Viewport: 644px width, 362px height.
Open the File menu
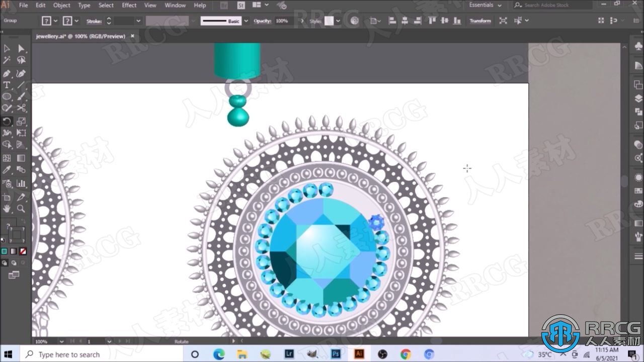[24, 5]
